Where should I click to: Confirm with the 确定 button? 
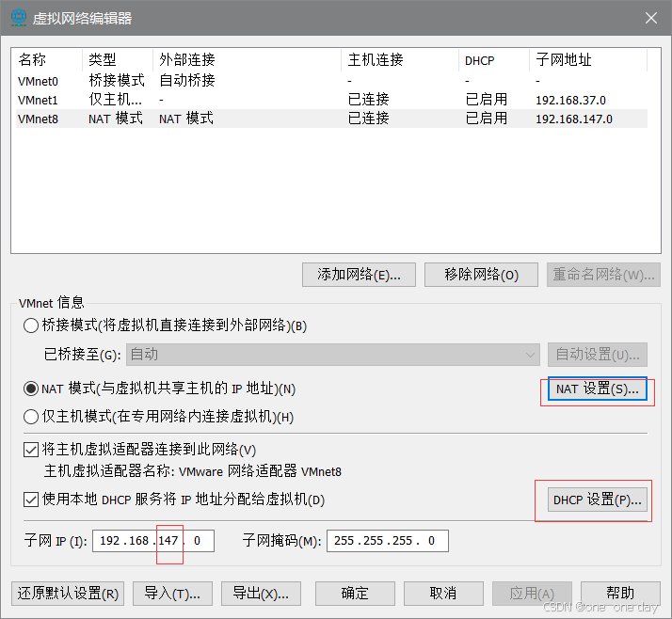click(x=355, y=594)
